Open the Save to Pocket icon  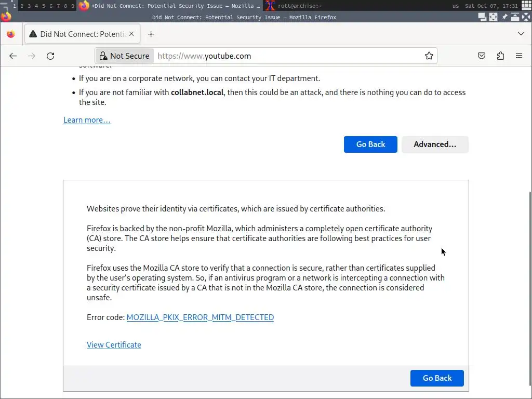tap(482, 56)
